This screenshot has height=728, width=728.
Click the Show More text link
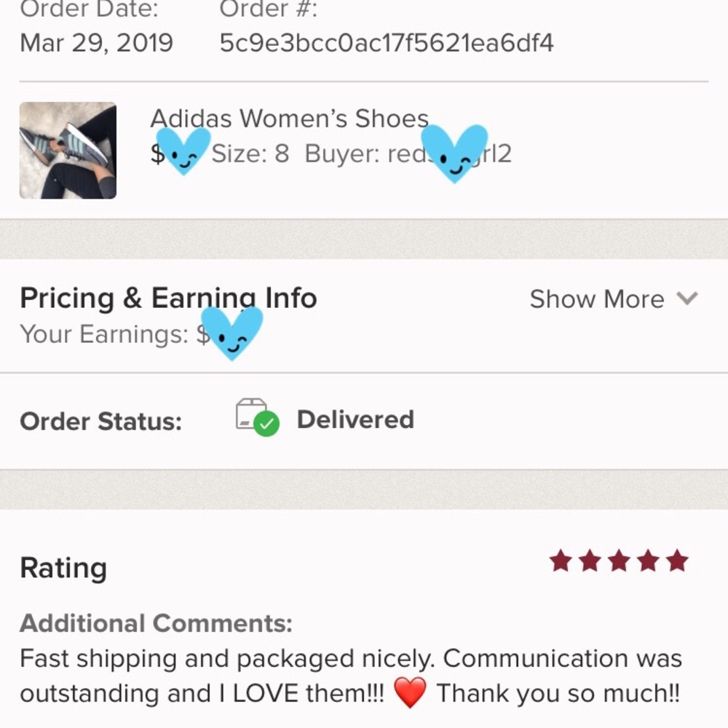click(597, 298)
